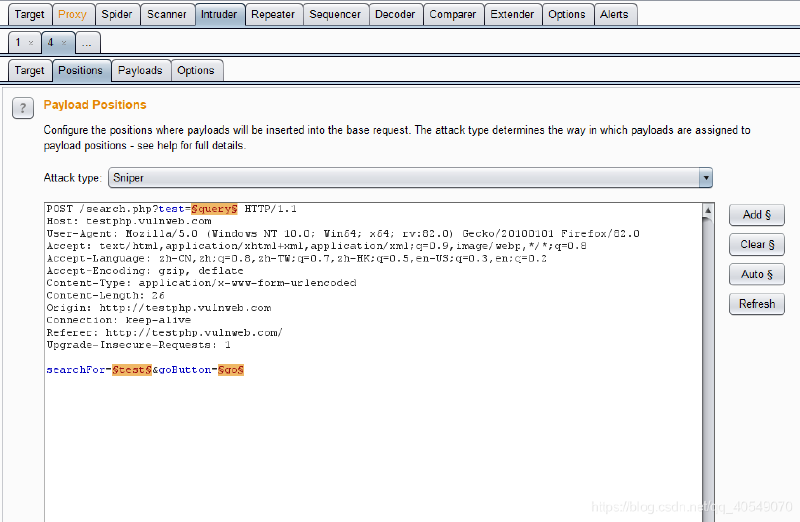The height and width of the screenshot is (522, 800).
Task: Click the Referer header line
Action: [x=164, y=333]
